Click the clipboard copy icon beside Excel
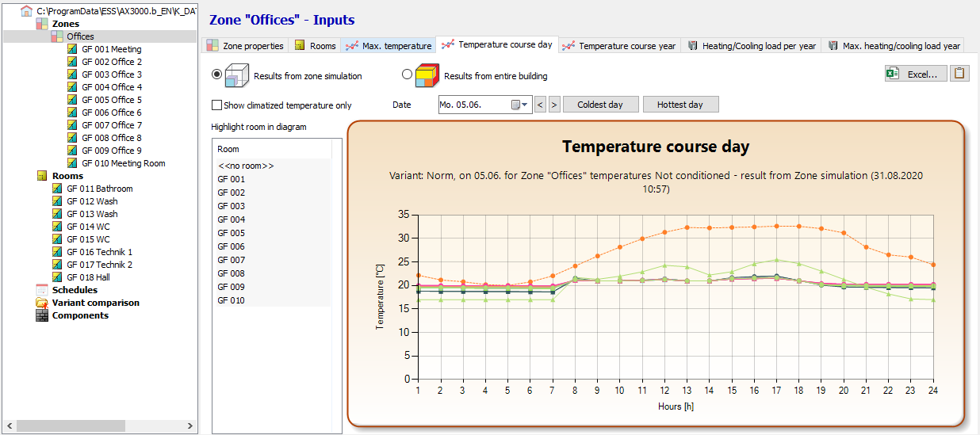The width and height of the screenshot is (980, 435). pyautogui.click(x=959, y=74)
